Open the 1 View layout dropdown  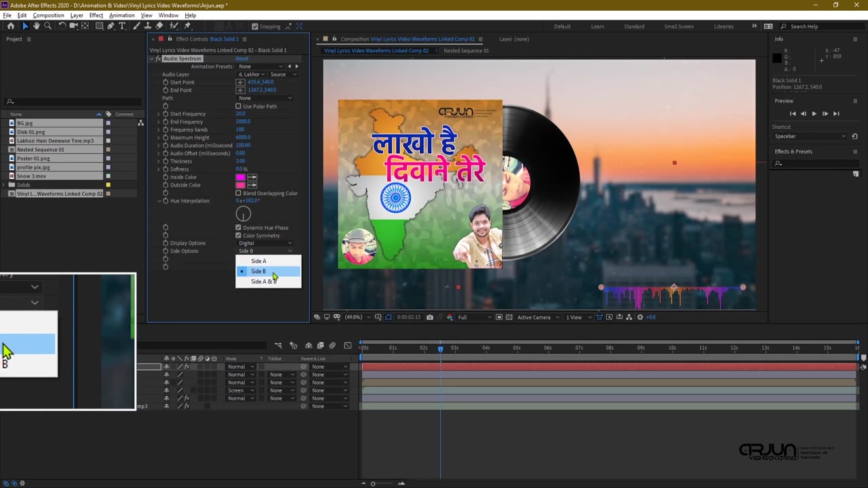click(x=578, y=317)
